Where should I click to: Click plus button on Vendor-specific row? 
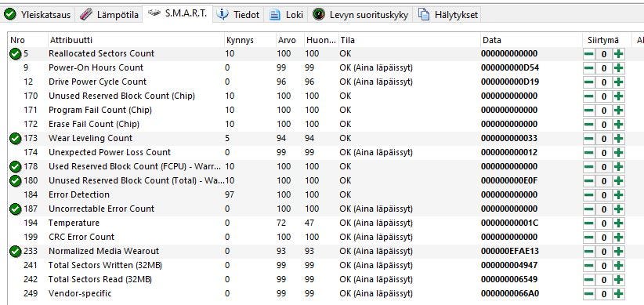(618, 294)
